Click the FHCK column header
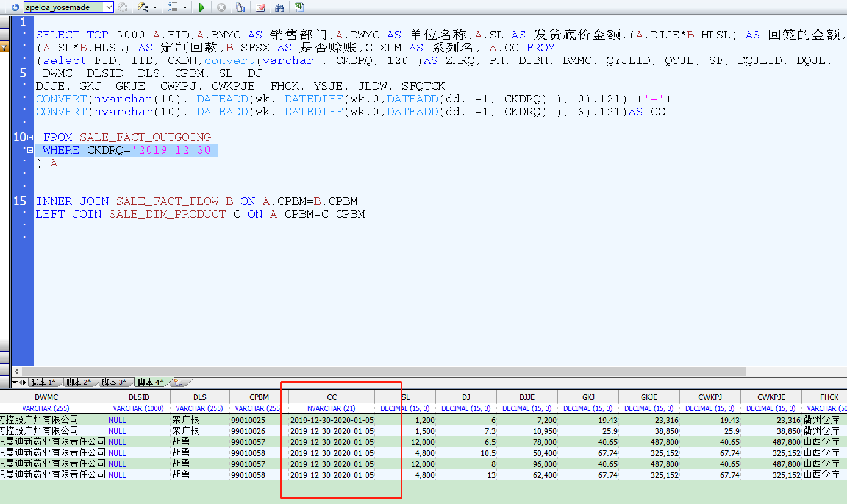 [x=824, y=397]
